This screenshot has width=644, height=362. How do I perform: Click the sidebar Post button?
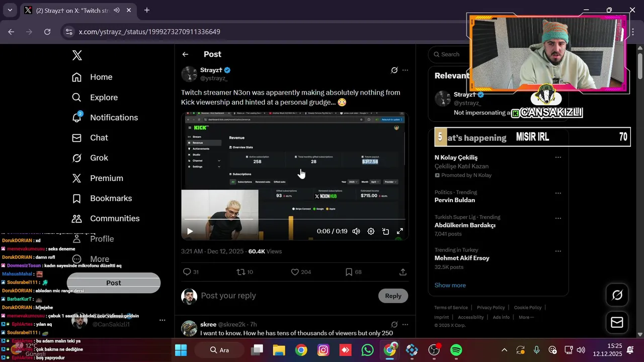coord(114,283)
